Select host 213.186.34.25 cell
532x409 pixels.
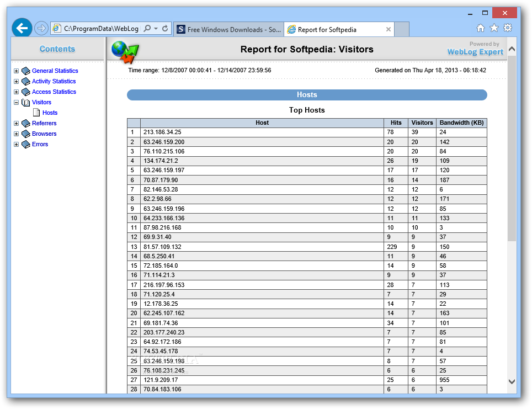262,132
